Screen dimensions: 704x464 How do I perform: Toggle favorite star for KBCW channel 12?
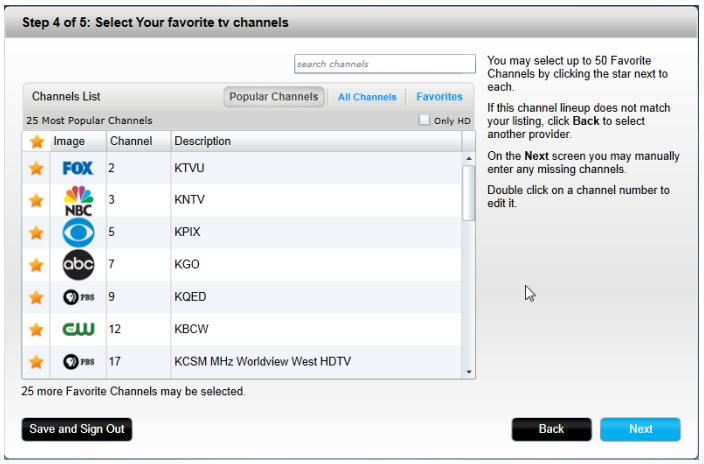tap(36, 329)
